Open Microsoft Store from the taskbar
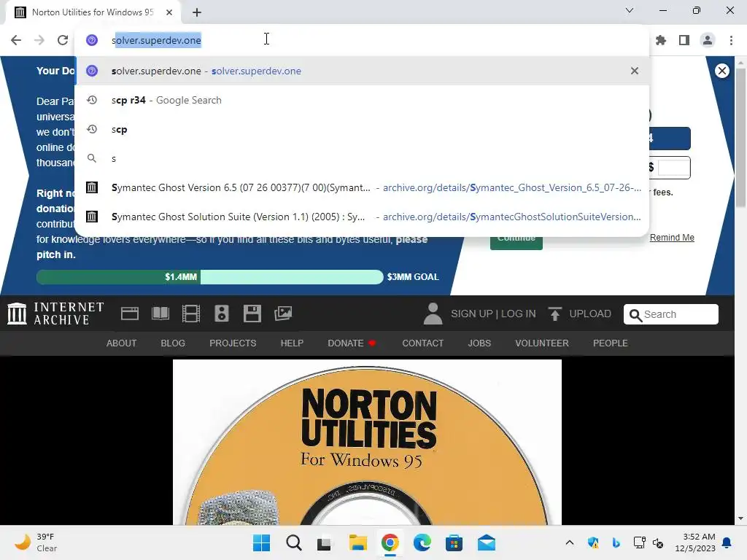Viewport: 747px width, 560px height. click(x=454, y=542)
